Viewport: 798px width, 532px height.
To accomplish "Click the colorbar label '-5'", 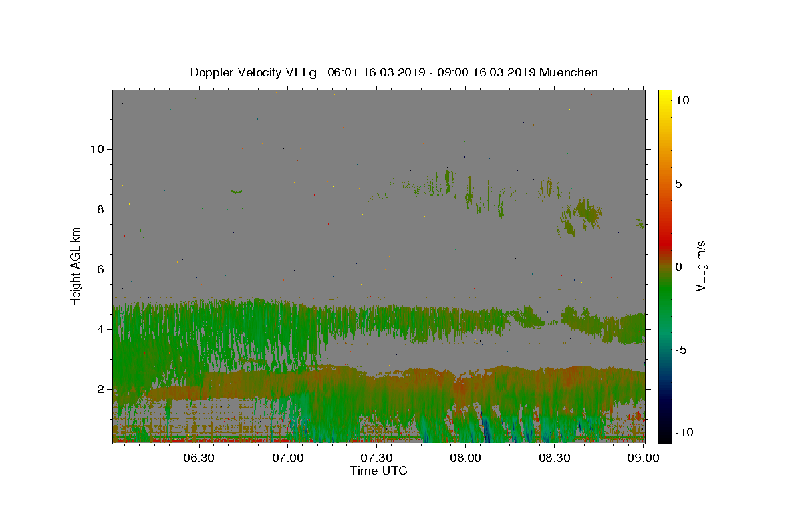I will pos(682,350).
